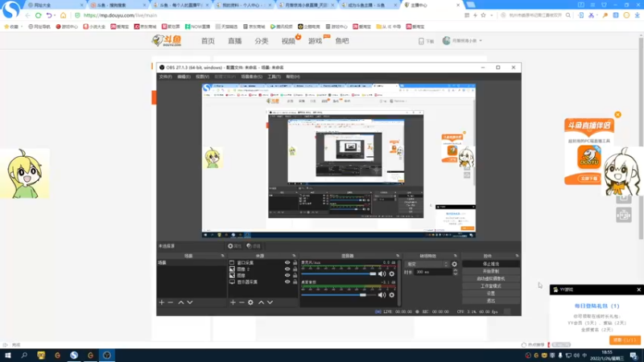The image size is (644, 362).
Task: Open settings gear for 麦克风/Aux audio
Action: point(392,274)
